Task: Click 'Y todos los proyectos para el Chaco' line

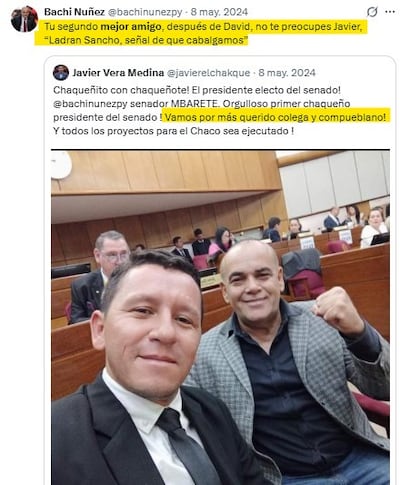Action: 173,131
